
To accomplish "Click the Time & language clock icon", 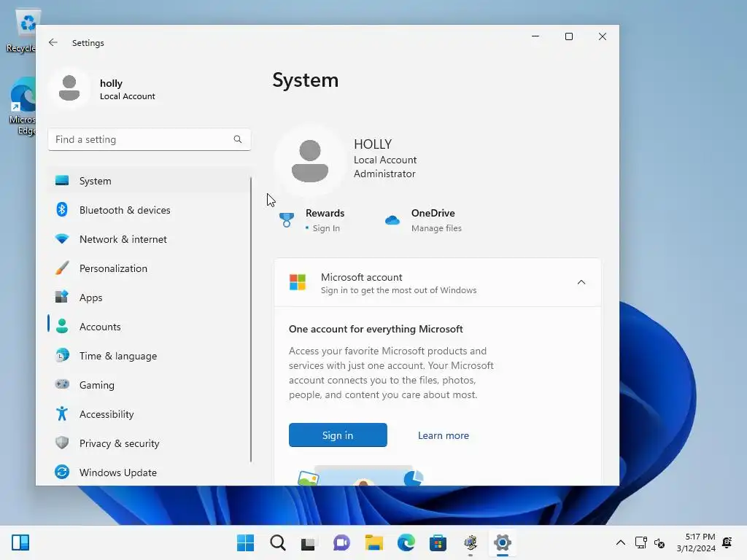I will click(x=62, y=355).
